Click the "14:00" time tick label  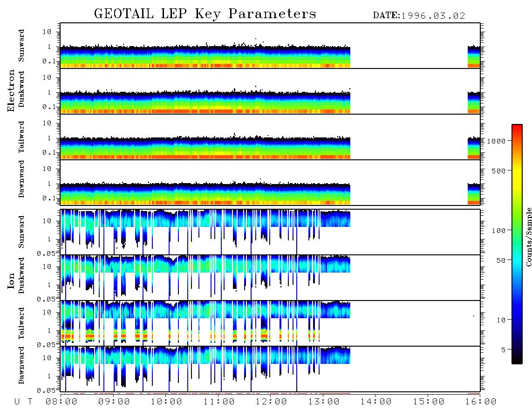pyautogui.click(x=376, y=402)
